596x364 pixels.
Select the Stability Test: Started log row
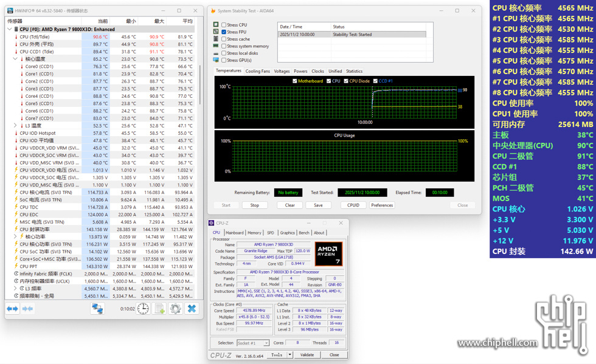point(352,35)
